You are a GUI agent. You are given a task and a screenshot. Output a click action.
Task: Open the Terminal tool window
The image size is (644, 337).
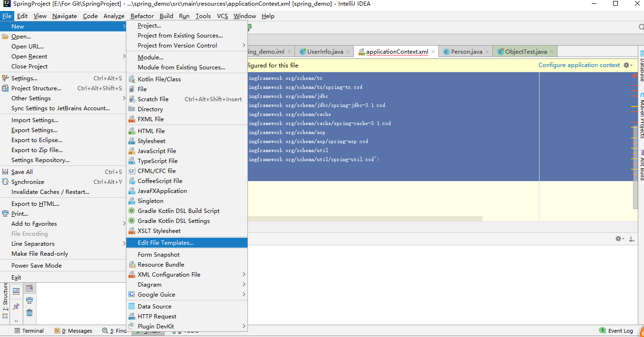[29, 331]
